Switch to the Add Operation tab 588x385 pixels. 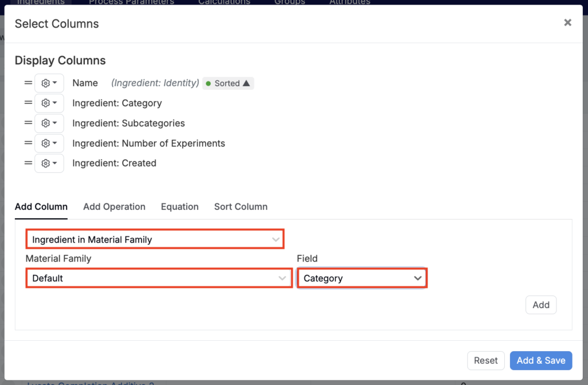114,207
